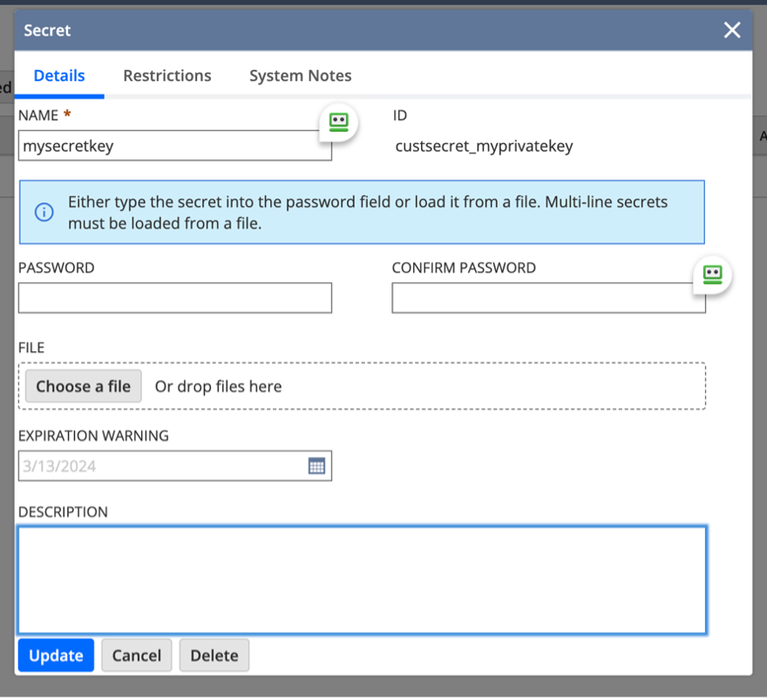Click the FILE label
Screen dimensions: 767x700
[x=31, y=347]
